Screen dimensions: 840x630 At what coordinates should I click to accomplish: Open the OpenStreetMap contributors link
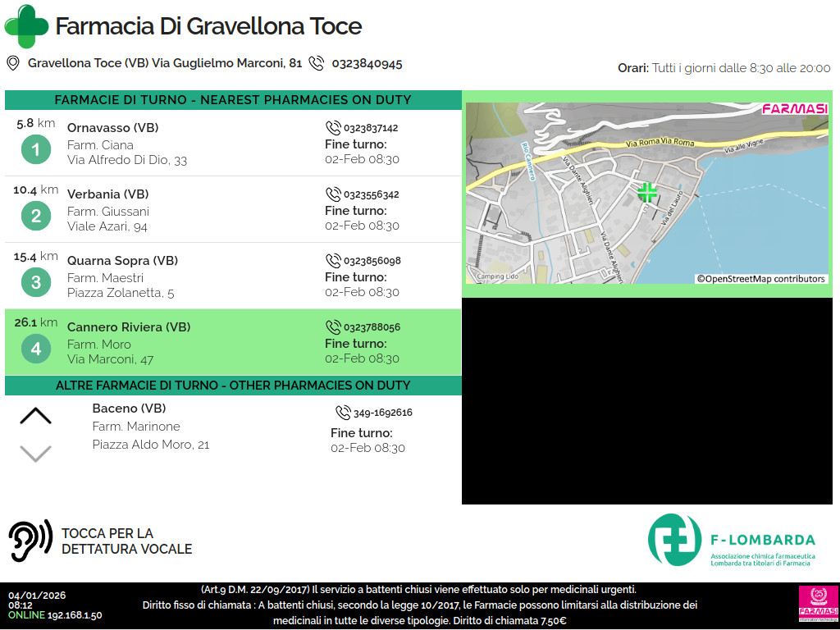pos(760,279)
